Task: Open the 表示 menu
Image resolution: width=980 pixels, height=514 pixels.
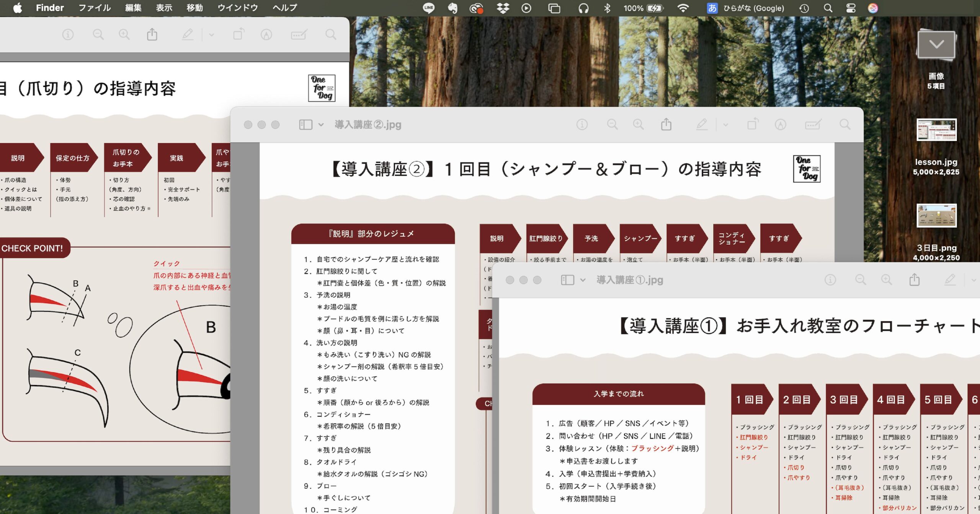Action: pos(164,8)
